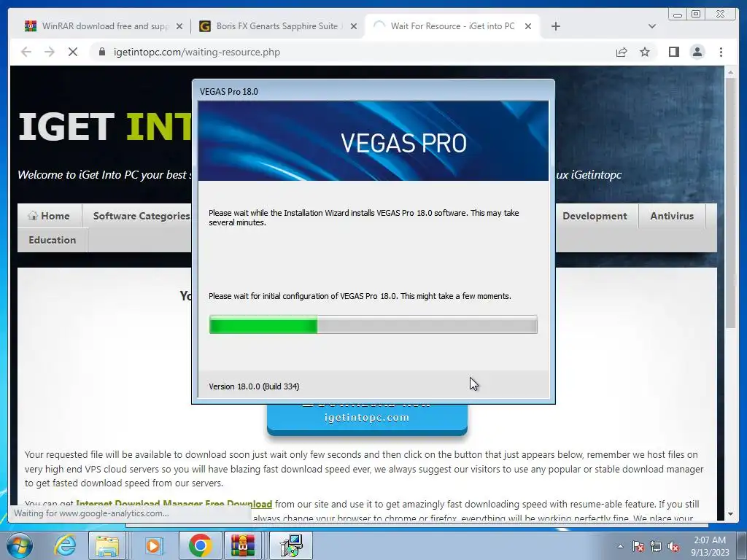747x560 pixels.
Task: Close the WinRAR download tab
Action: pos(179,27)
